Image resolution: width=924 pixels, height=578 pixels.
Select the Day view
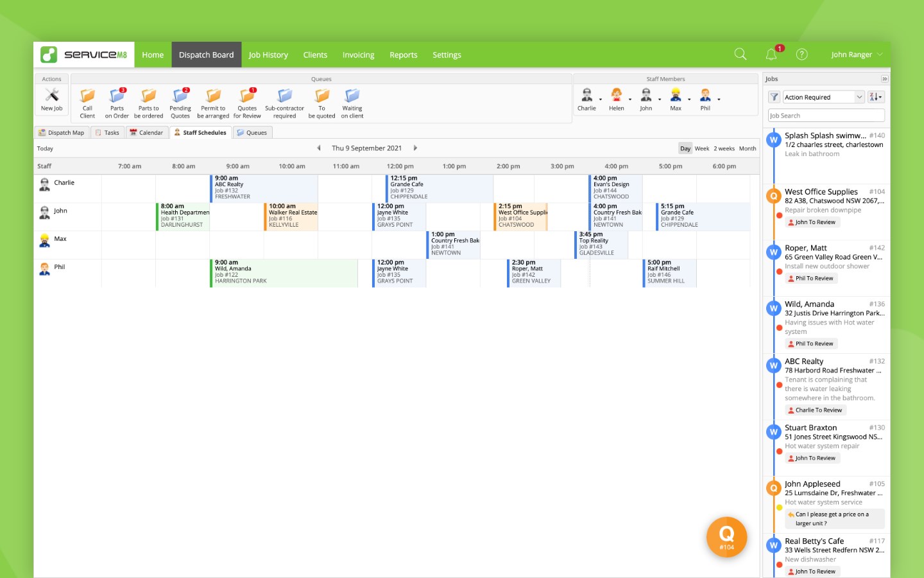[x=685, y=148]
